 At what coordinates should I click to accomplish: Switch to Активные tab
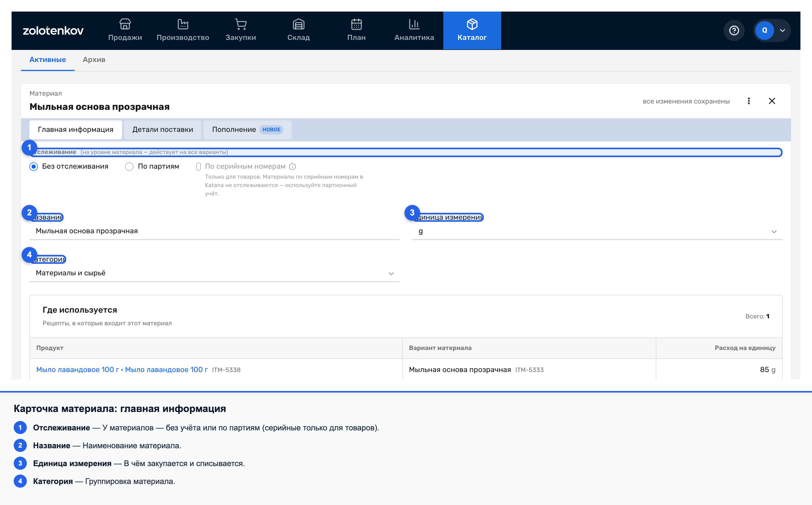[x=48, y=60]
